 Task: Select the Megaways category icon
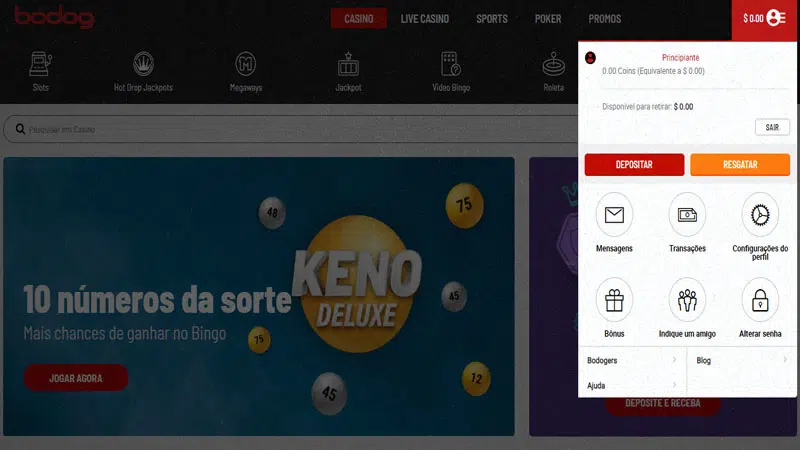point(246,65)
